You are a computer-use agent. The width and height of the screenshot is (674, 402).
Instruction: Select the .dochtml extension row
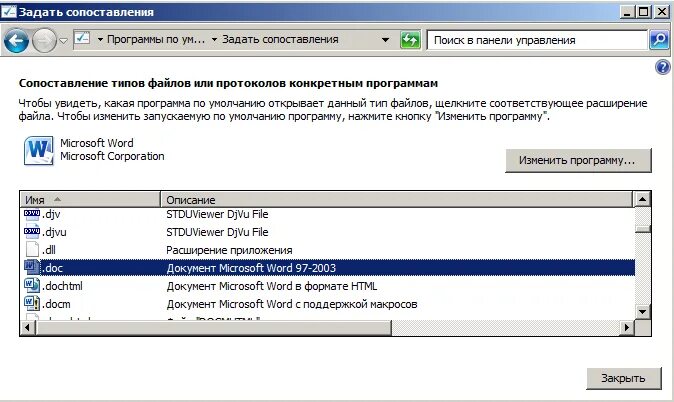[x=328, y=286]
